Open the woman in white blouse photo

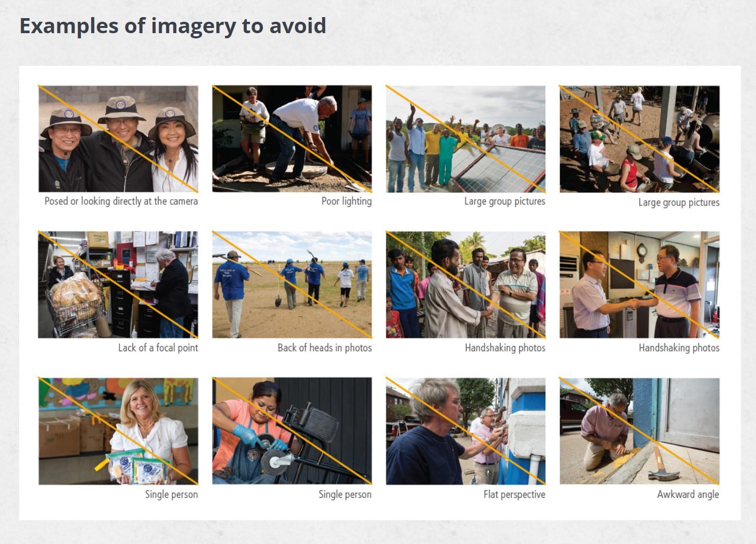(118, 431)
